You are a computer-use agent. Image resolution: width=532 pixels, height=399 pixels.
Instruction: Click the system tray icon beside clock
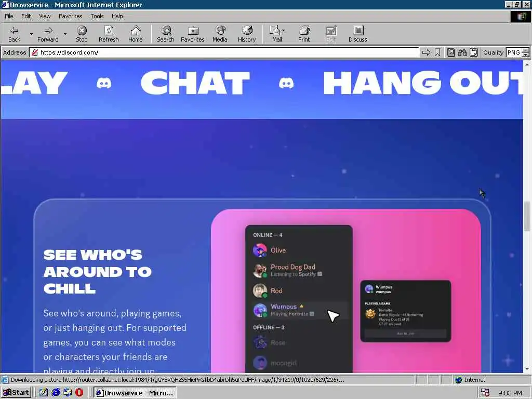(x=485, y=393)
